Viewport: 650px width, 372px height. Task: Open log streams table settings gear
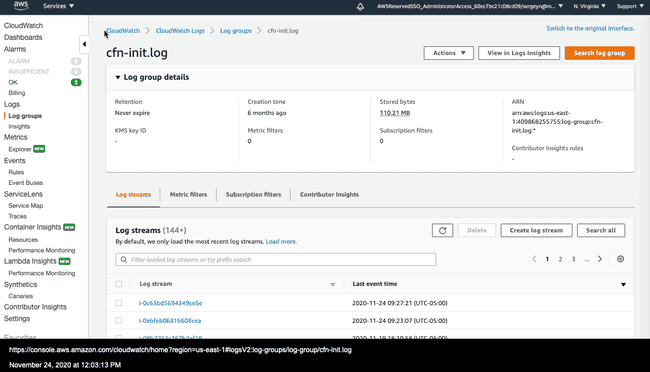coord(620,259)
